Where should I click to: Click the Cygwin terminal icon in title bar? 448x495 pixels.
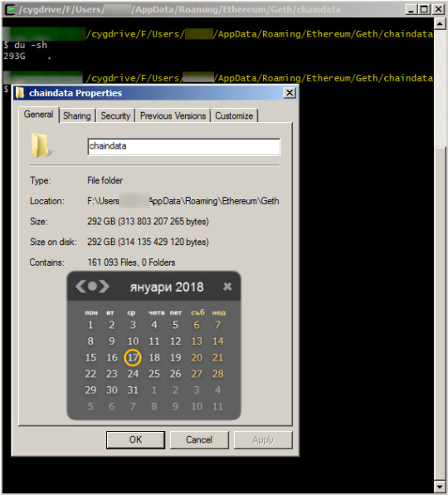click(x=11, y=9)
